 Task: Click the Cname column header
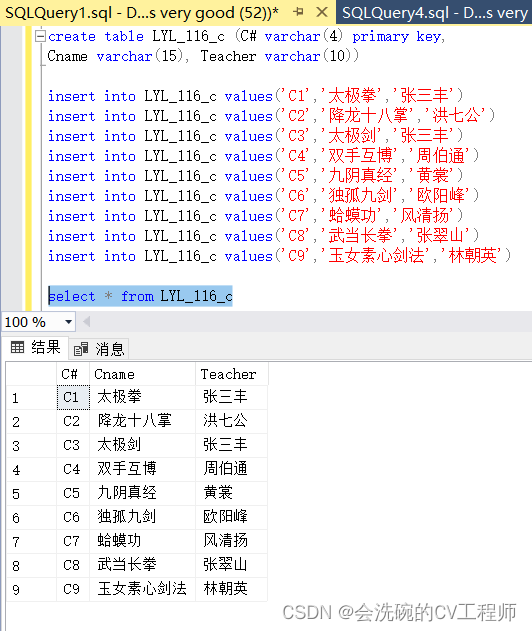click(142, 374)
